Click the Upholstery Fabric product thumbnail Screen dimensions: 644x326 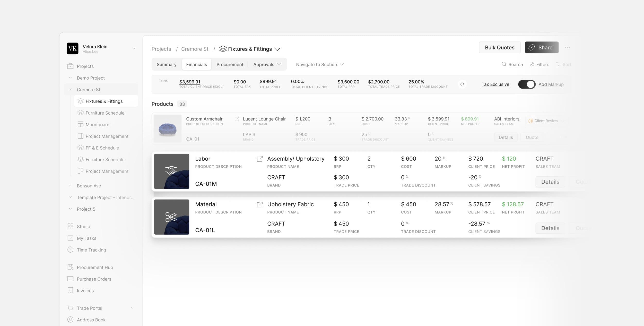(171, 217)
